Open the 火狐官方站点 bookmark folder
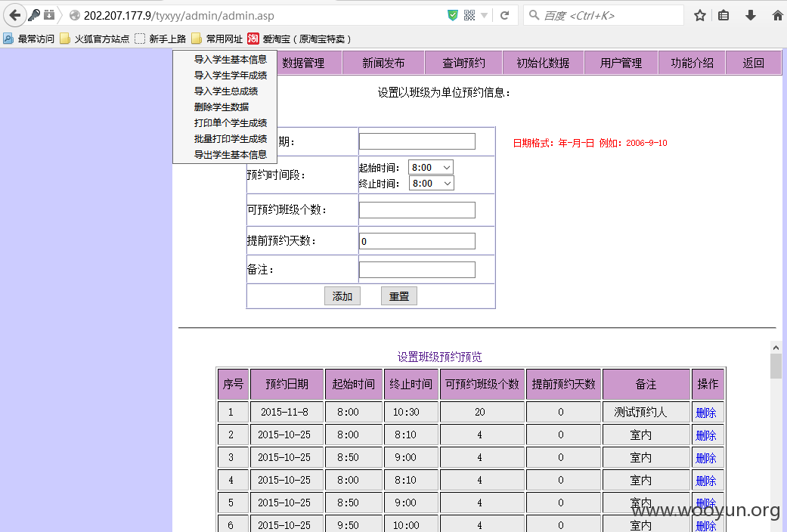Screen dimensions: 787x532 click(95, 39)
